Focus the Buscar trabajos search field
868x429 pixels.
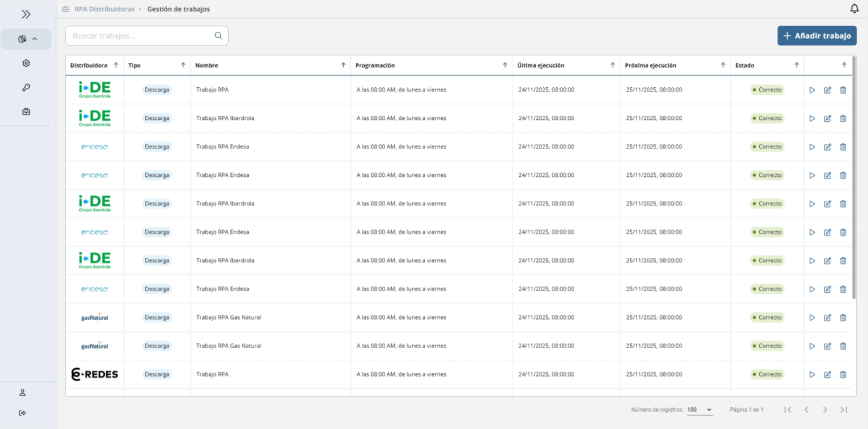coord(140,36)
